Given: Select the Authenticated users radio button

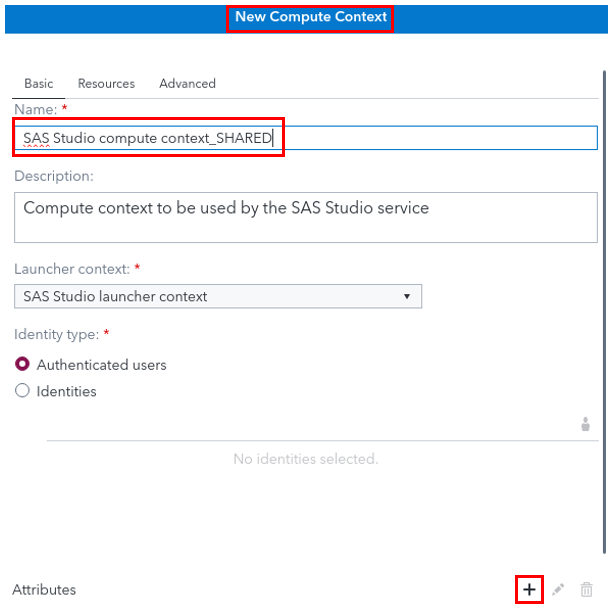Looking at the screenshot, I should click(x=22, y=364).
